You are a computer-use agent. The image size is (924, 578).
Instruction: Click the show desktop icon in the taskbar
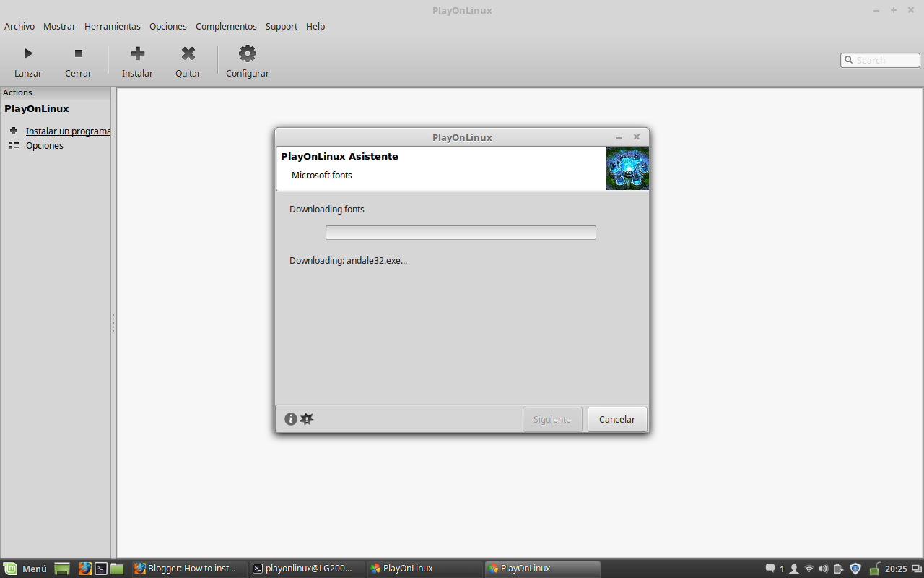pos(62,569)
